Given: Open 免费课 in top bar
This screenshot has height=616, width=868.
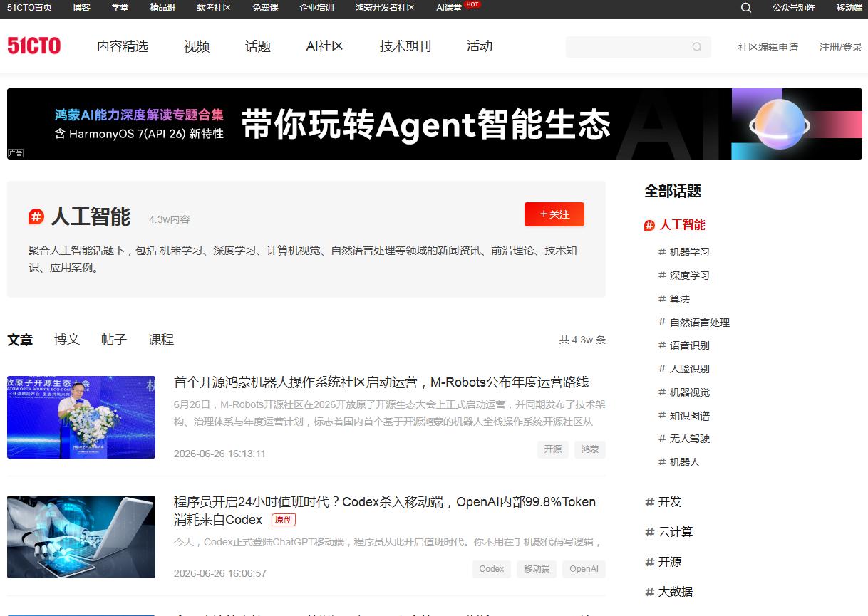Looking at the screenshot, I should [265, 8].
